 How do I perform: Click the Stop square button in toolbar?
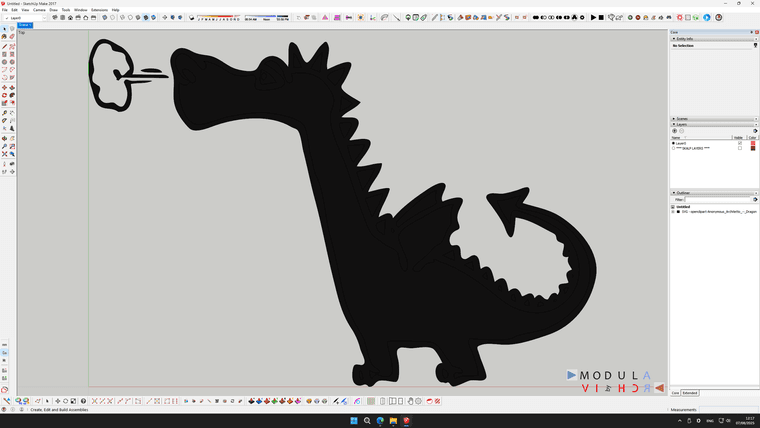click(601, 17)
